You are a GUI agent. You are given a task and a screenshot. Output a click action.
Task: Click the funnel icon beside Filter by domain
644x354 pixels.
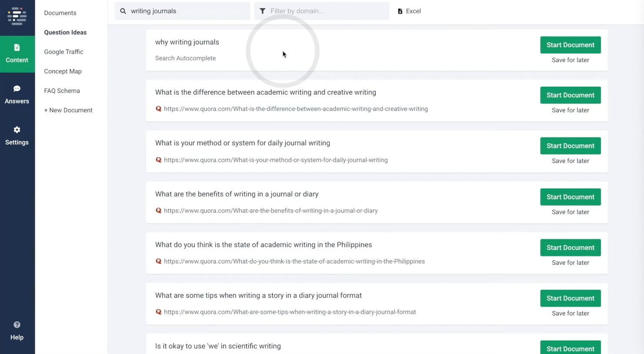point(262,11)
